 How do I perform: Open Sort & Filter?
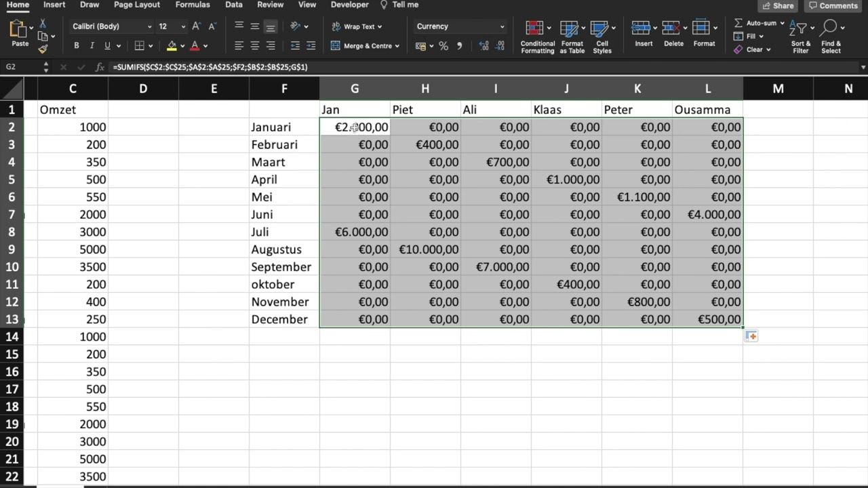click(x=801, y=37)
